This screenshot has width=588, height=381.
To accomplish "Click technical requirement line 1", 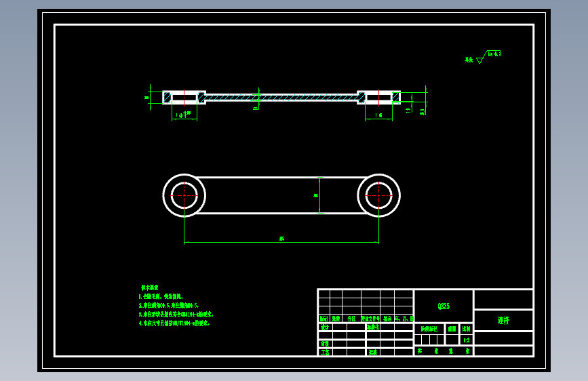I will coord(161,296).
